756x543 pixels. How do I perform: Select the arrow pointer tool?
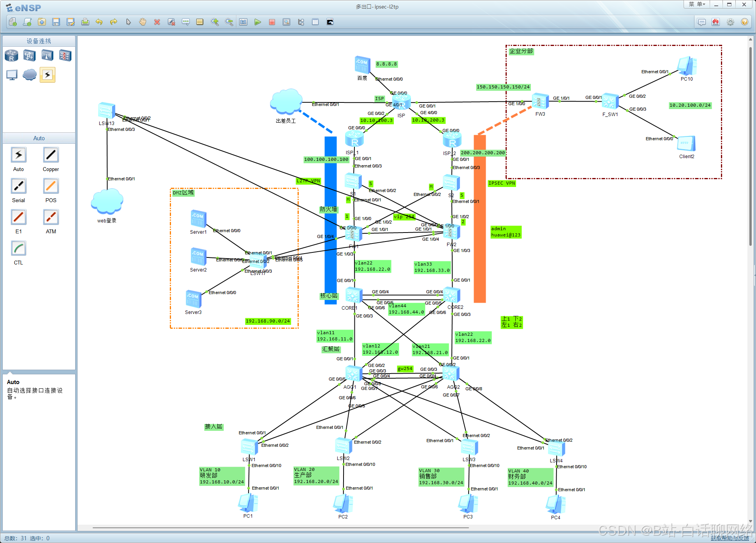tap(128, 22)
